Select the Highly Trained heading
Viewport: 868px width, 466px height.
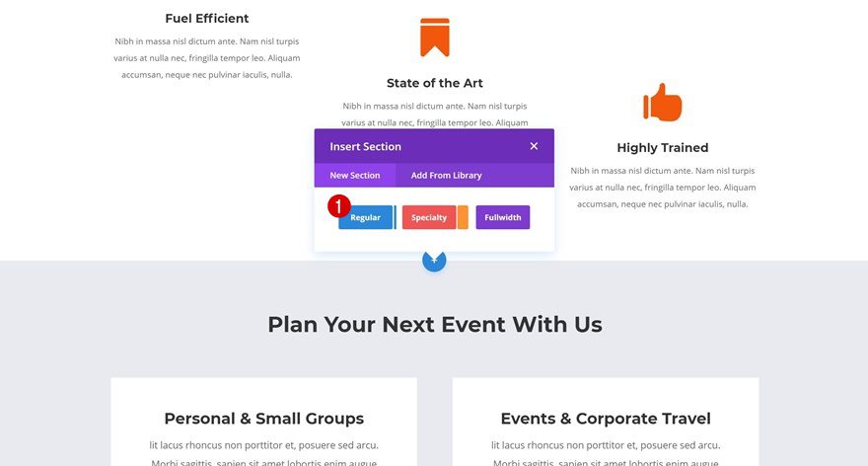coord(662,148)
